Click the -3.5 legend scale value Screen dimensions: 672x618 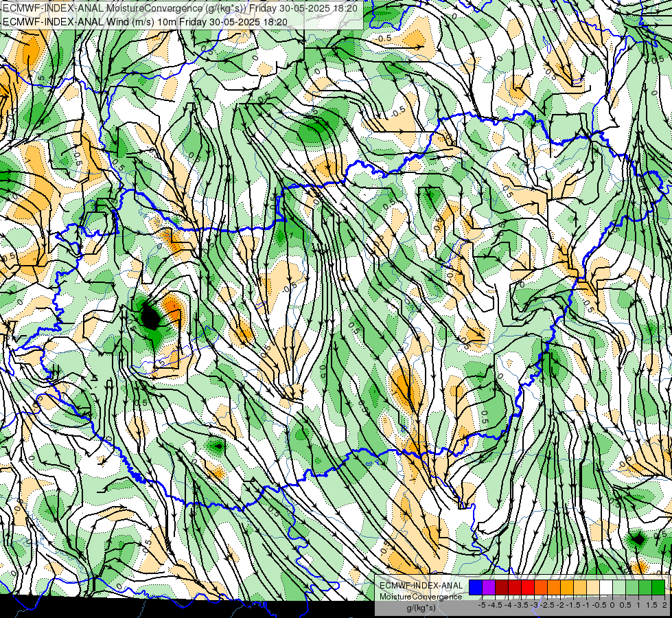[521, 605]
